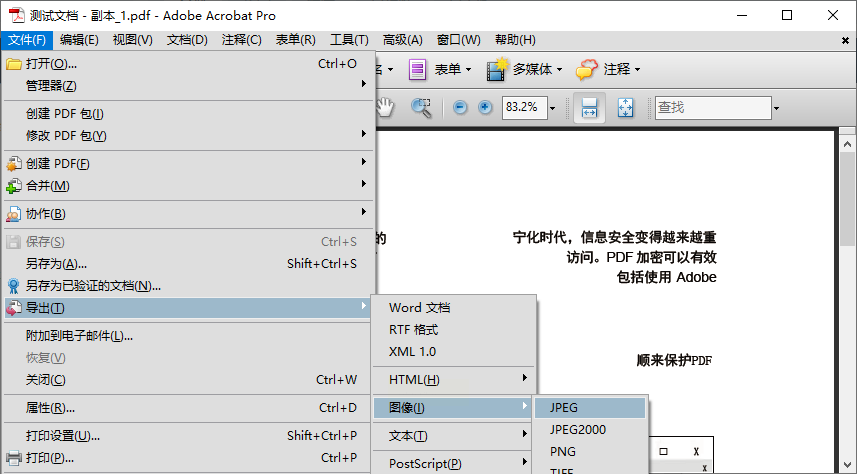The image size is (857, 474).
Task: Open the find box options dropdown
Action: 775,107
